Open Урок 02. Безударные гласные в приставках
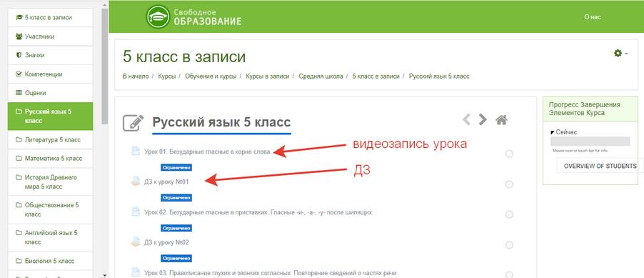 click(x=258, y=212)
